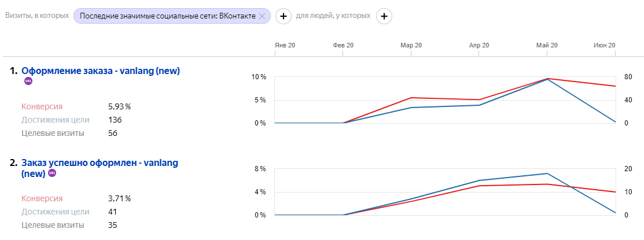Click Достижения цели value 136

click(x=115, y=120)
